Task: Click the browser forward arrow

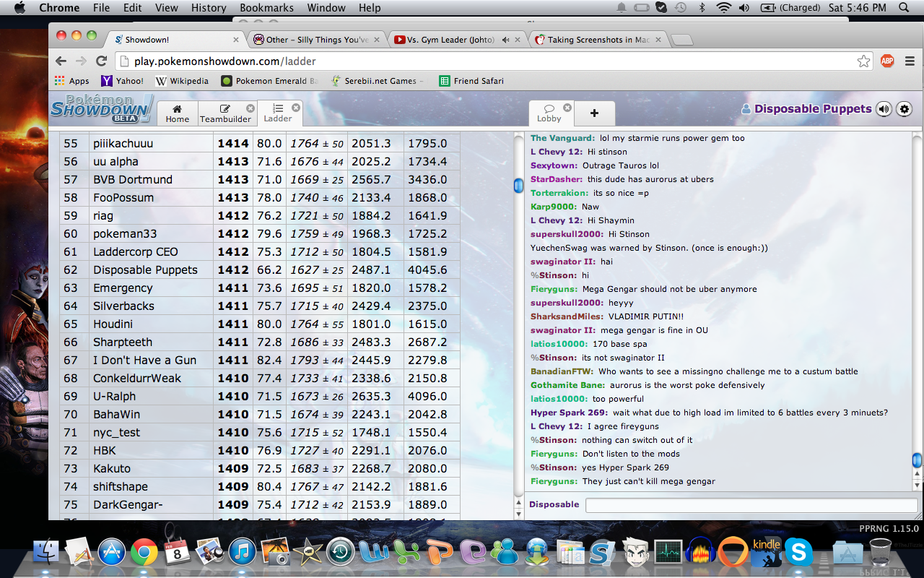Action: [81, 61]
